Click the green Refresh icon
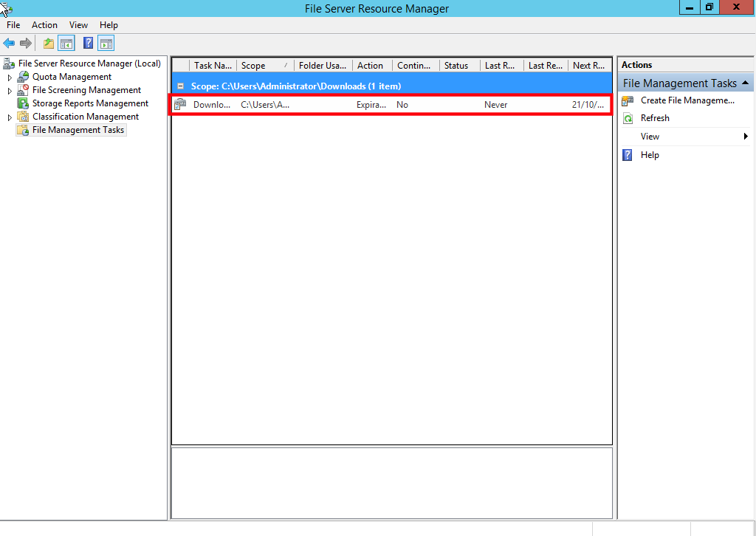The width and height of the screenshot is (756, 536). tap(628, 119)
